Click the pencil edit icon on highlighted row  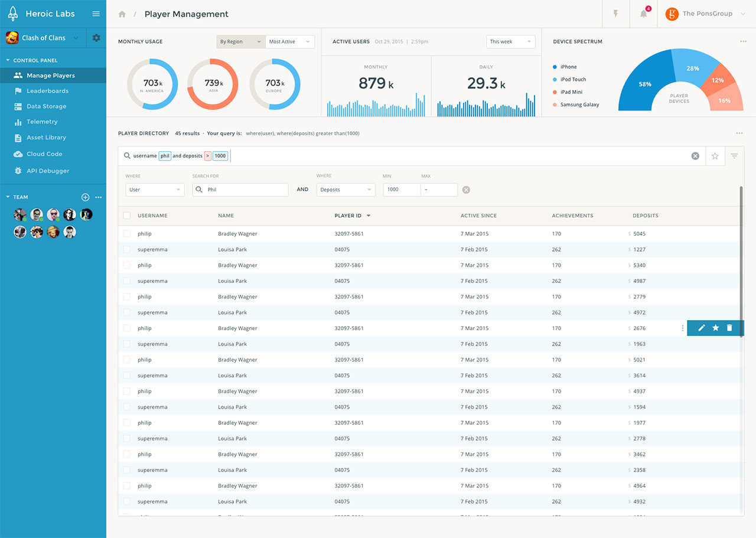click(x=702, y=328)
